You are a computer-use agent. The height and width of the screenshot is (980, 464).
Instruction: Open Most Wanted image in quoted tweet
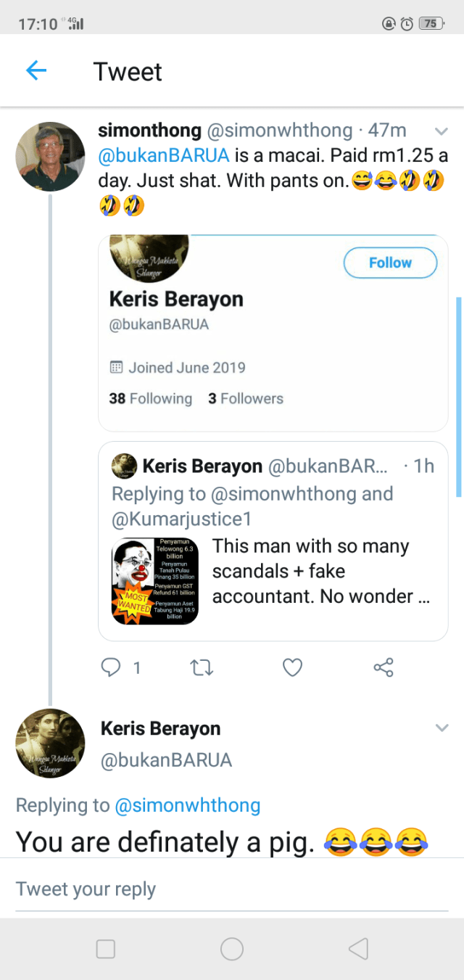coord(154,580)
